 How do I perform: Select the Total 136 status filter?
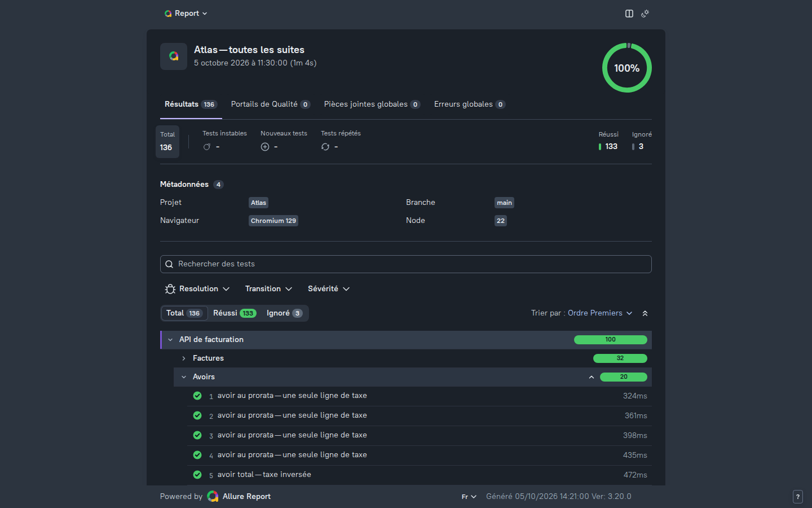coord(184,313)
